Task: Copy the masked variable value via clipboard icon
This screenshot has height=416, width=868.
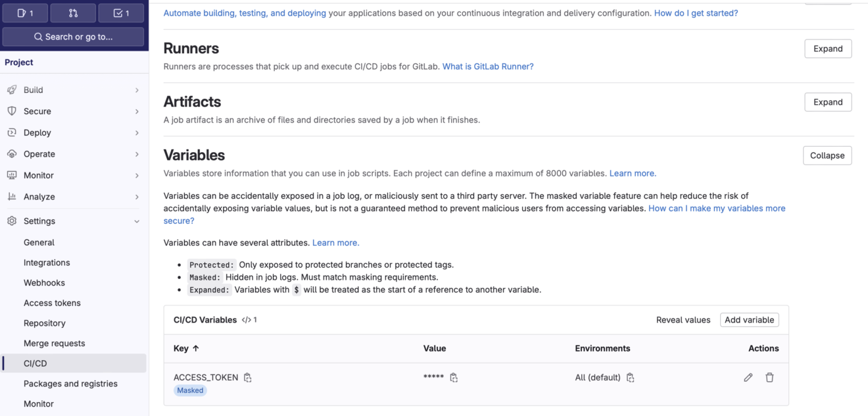Action: (x=454, y=377)
